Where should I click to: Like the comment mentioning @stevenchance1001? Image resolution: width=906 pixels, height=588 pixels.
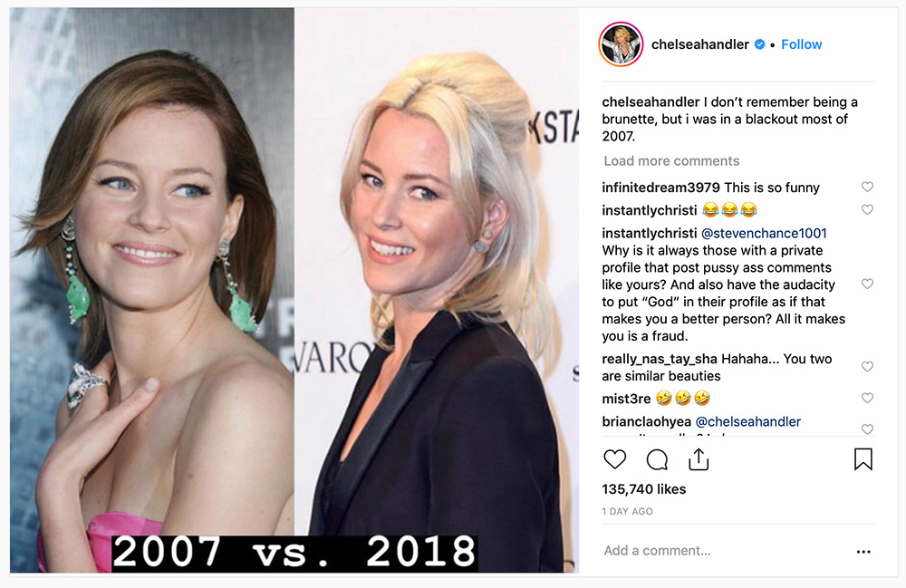(x=867, y=284)
